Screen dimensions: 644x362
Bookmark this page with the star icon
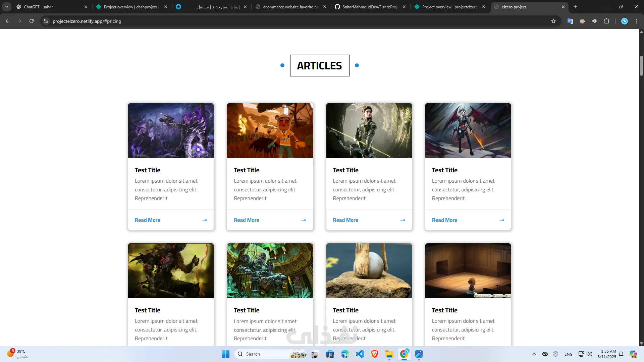[x=553, y=21]
